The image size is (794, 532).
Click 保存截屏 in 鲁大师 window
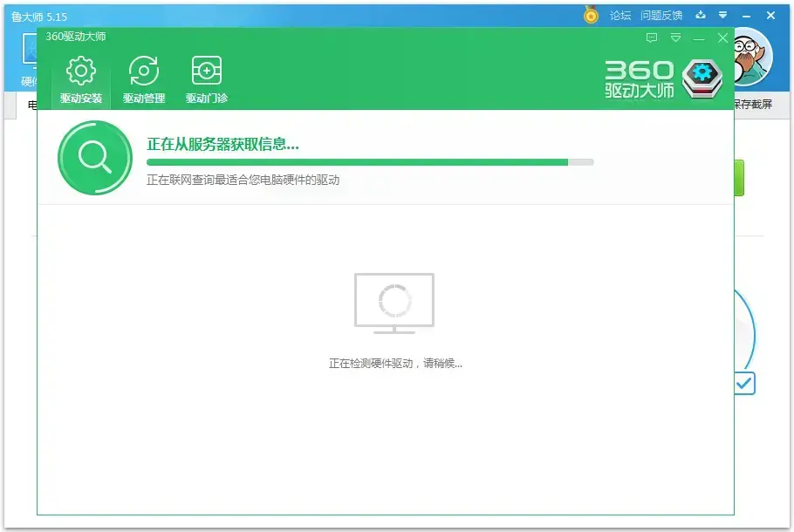point(753,105)
